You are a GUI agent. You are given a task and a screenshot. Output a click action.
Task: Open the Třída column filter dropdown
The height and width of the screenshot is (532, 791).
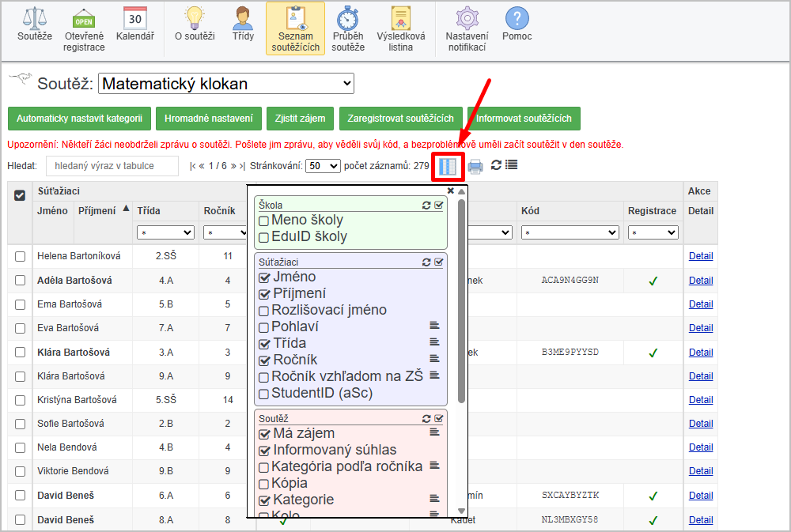(x=165, y=232)
